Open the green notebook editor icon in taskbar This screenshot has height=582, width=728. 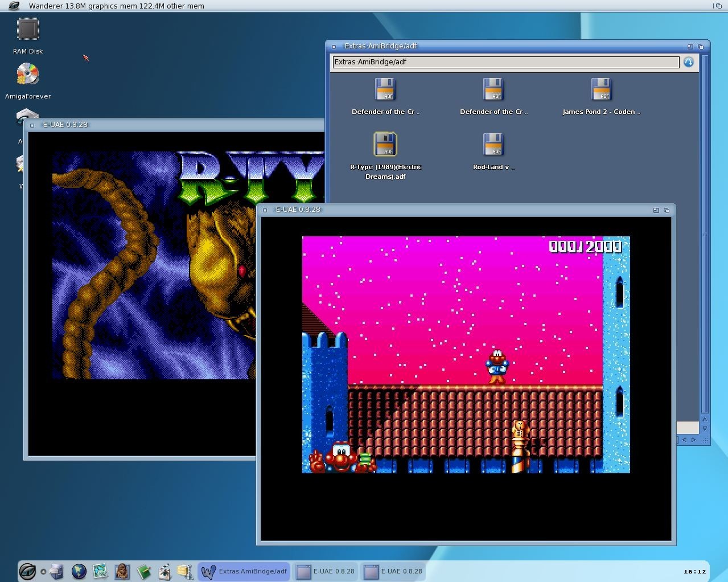[x=143, y=571]
